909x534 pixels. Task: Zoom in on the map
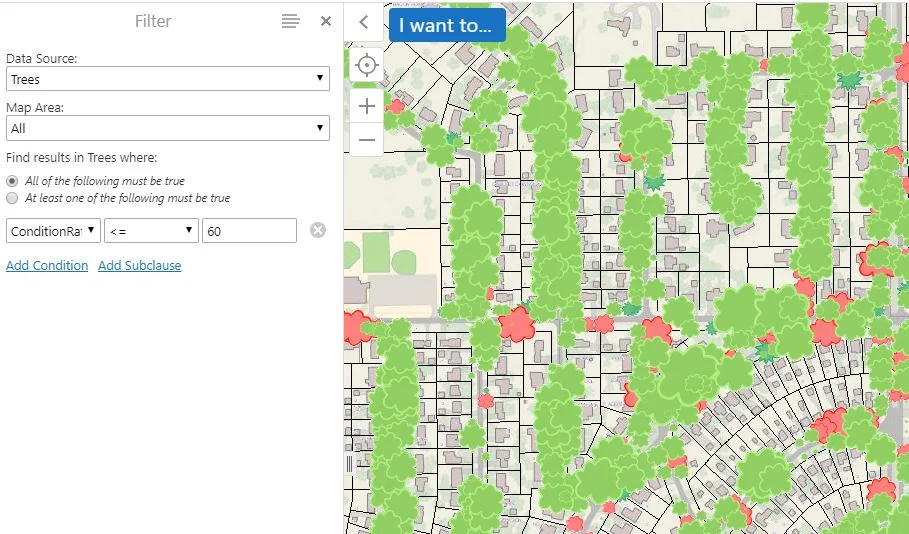point(366,106)
